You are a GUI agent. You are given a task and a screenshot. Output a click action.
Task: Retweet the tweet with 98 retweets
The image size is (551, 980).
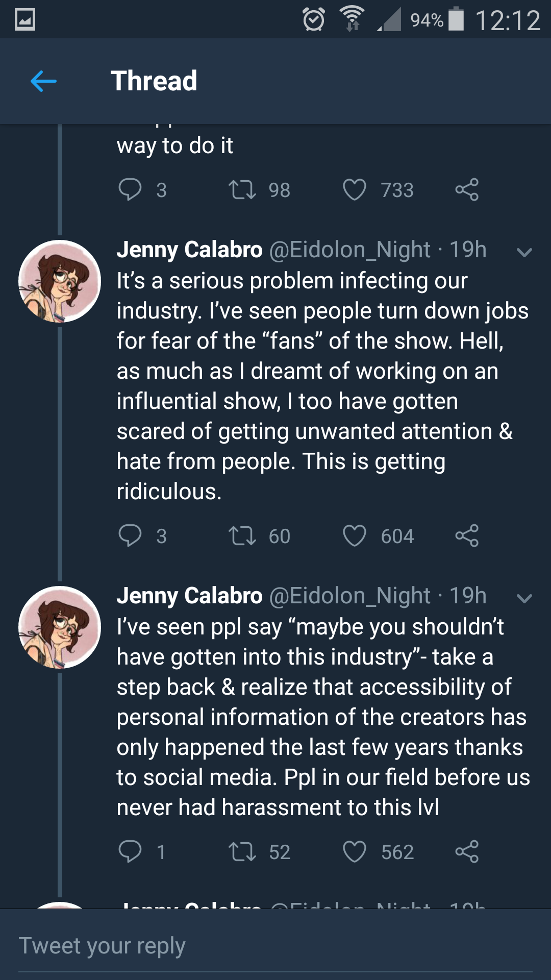tap(242, 190)
